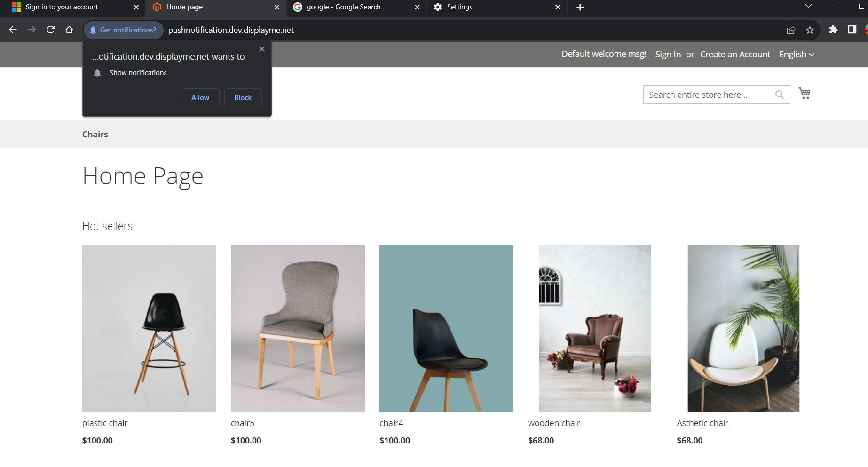
Task: Open the browser extensions puzzle icon
Action: tap(833, 30)
